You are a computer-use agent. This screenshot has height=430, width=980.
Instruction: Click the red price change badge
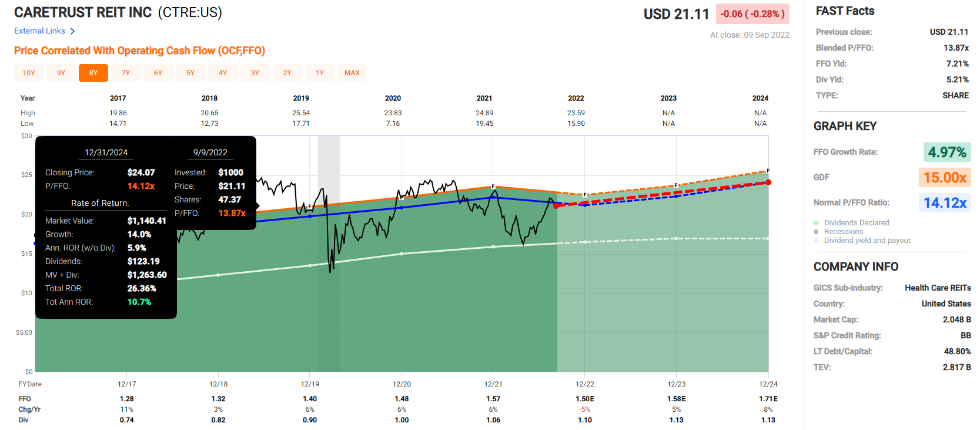(x=752, y=14)
